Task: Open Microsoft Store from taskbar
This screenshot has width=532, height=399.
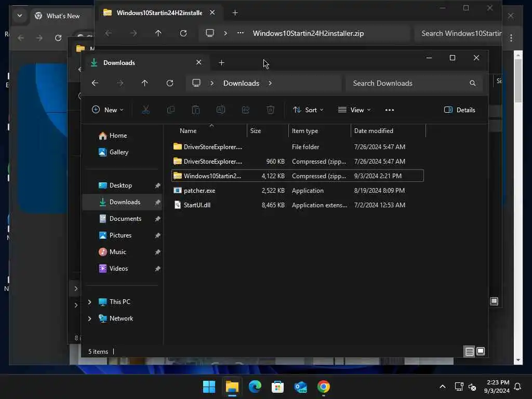Action: pos(277,387)
